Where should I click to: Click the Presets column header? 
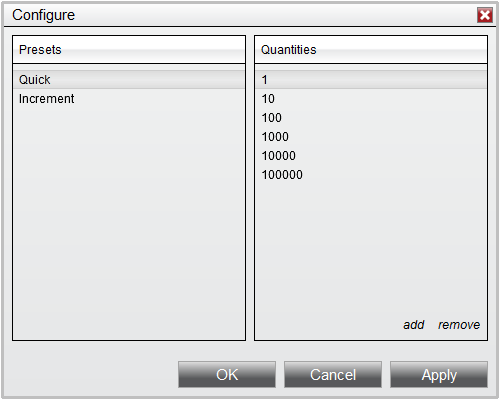pos(129,50)
